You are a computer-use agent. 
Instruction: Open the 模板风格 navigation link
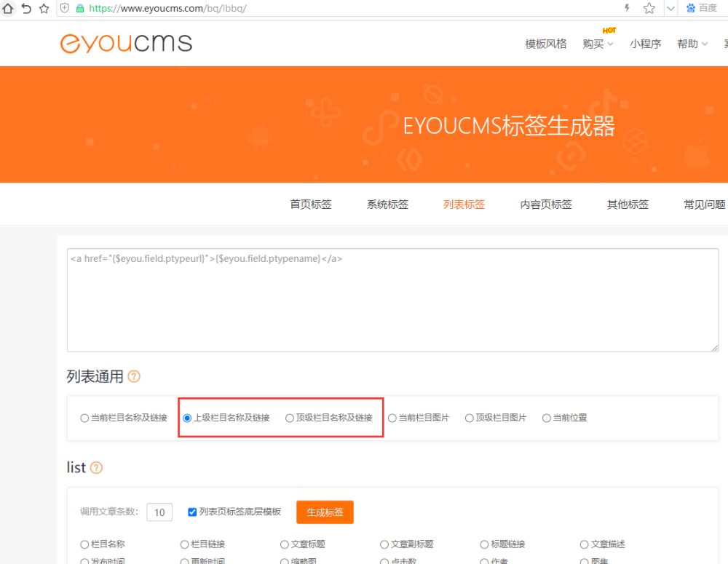(545, 44)
